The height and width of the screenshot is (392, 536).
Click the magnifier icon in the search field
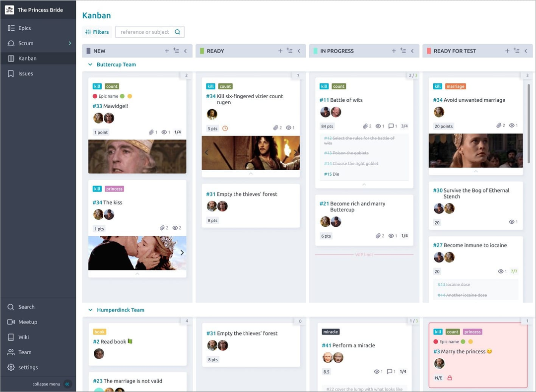click(178, 31)
